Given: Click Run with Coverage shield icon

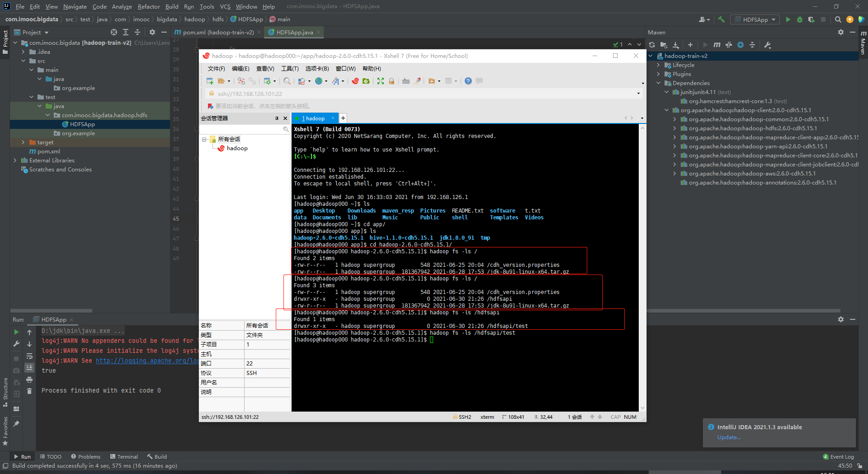Looking at the screenshot, I should pos(811,19).
